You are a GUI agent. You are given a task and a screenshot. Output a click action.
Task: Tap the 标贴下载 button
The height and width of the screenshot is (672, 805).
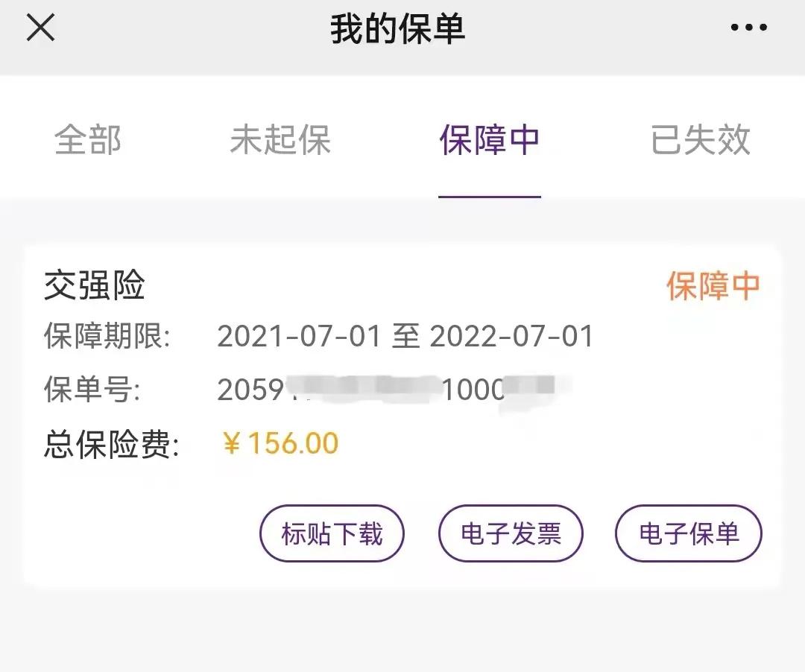332,533
